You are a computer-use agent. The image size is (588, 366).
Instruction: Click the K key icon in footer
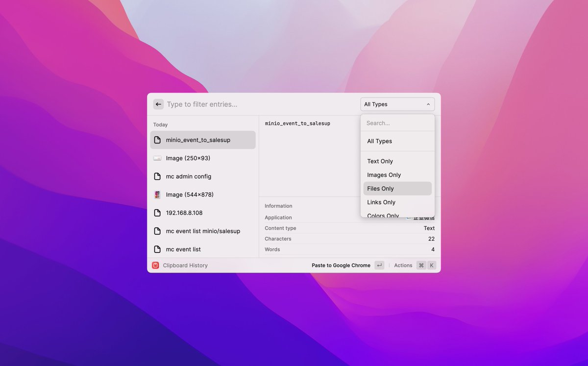[x=432, y=265]
